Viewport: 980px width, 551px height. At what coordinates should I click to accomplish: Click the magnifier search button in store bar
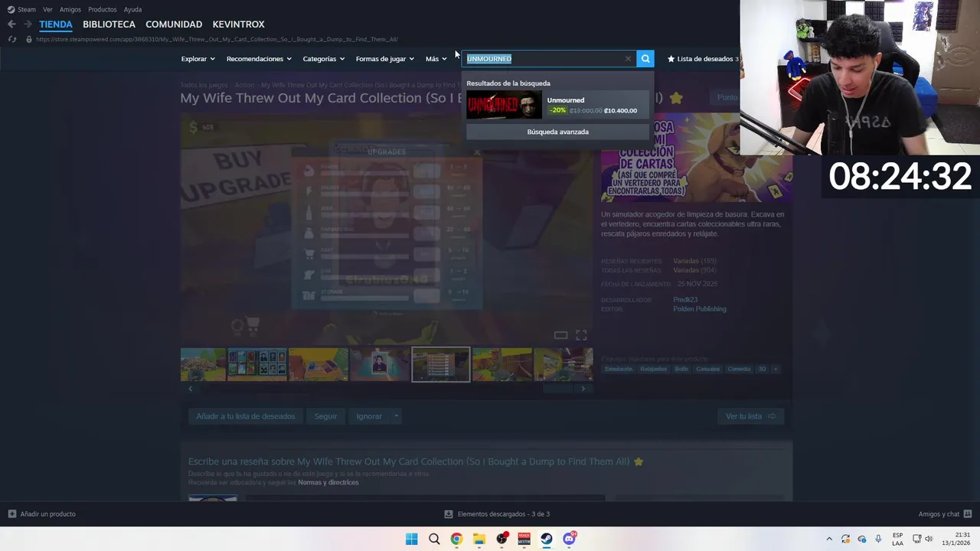click(x=645, y=59)
